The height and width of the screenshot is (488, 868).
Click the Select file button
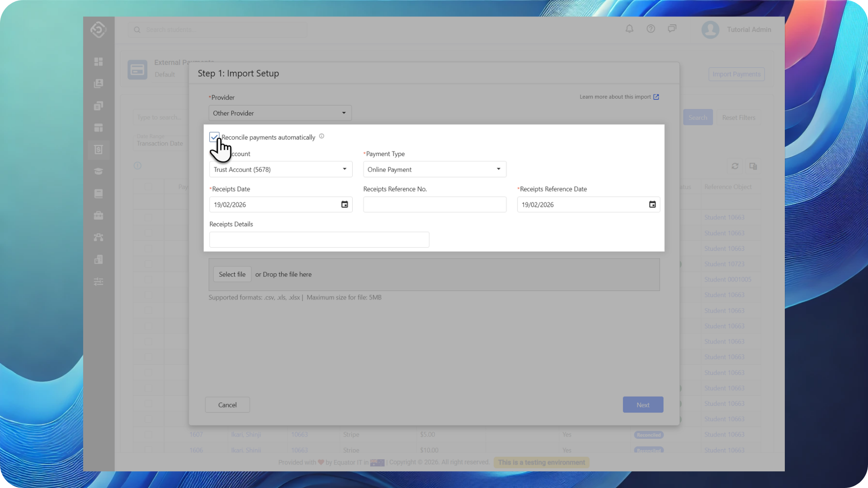pyautogui.click(x=232, y=274)
